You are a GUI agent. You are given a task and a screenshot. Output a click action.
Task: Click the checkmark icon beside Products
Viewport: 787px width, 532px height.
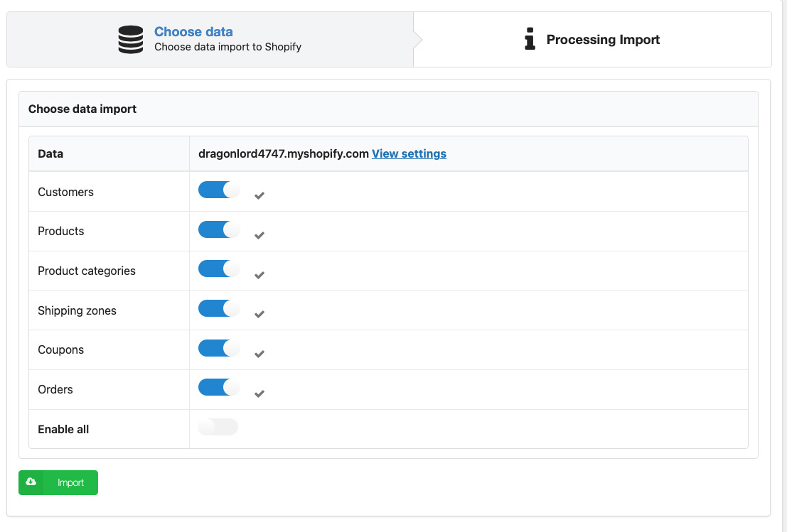[259, 235]
